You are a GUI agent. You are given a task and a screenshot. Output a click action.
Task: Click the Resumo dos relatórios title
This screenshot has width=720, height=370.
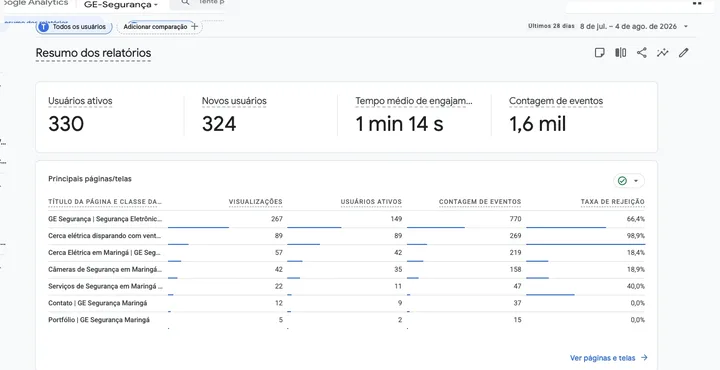93,53
